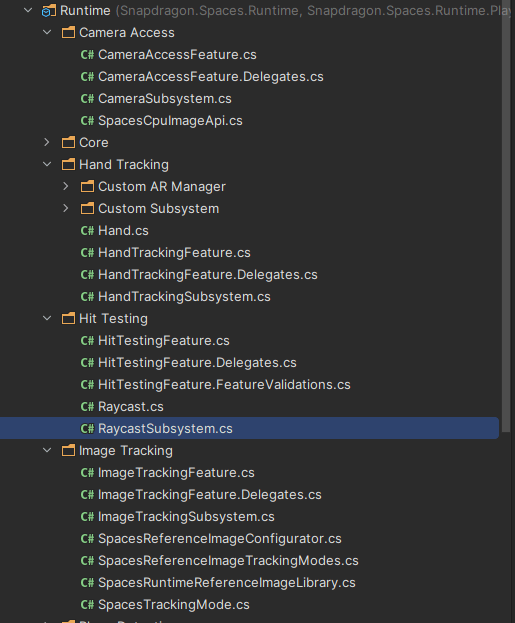Screen dimensions: 515x623
Task: Collapse the Hit Testing folder
Action: [47, 318]
